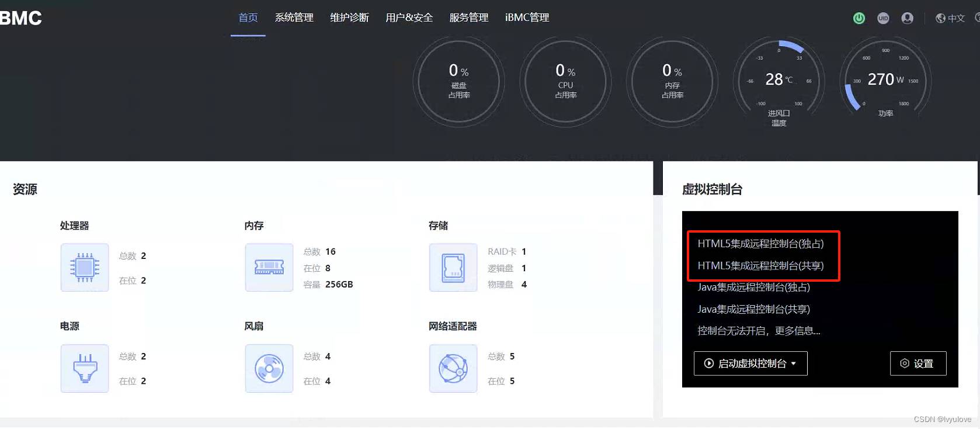Open the 维护诊断 menu
This screenshot has width=980, height=429.
[349, 18]
